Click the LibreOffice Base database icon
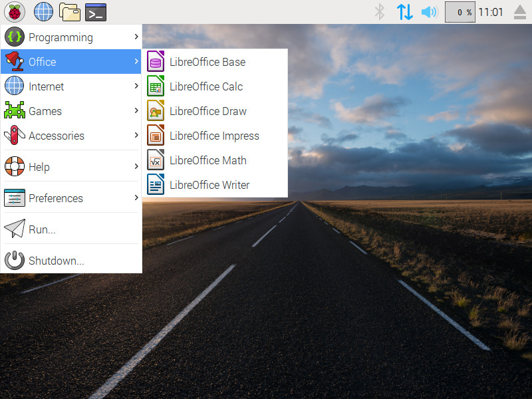Viewport: 532px width, 399px height. (x=156, y=61)
